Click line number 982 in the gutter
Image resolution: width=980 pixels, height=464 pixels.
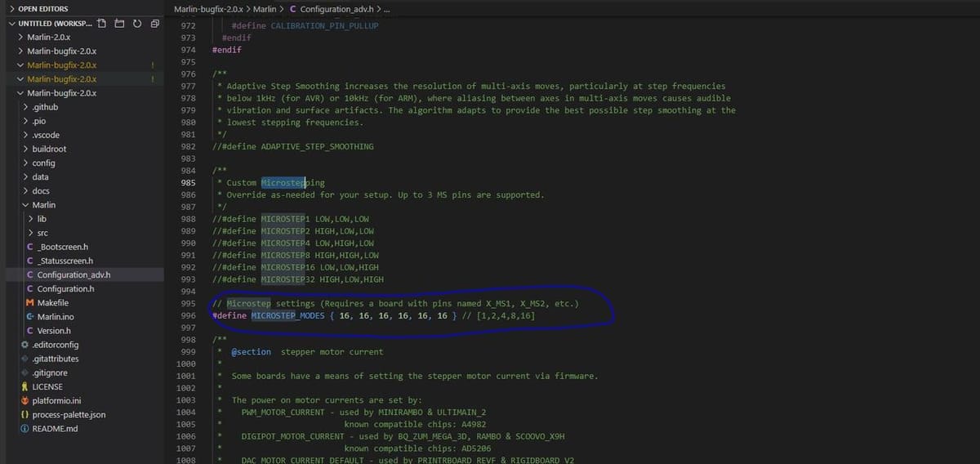coord(188,146)
